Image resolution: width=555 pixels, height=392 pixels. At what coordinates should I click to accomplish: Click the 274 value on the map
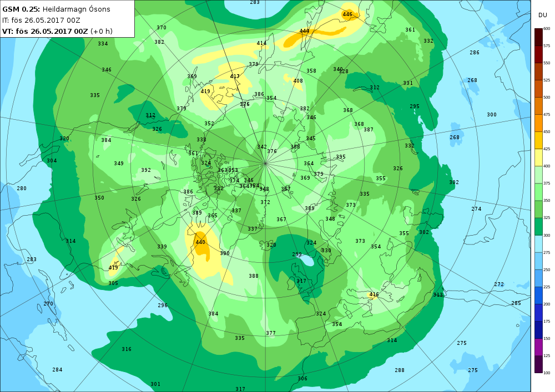click(x=476, y=209)
